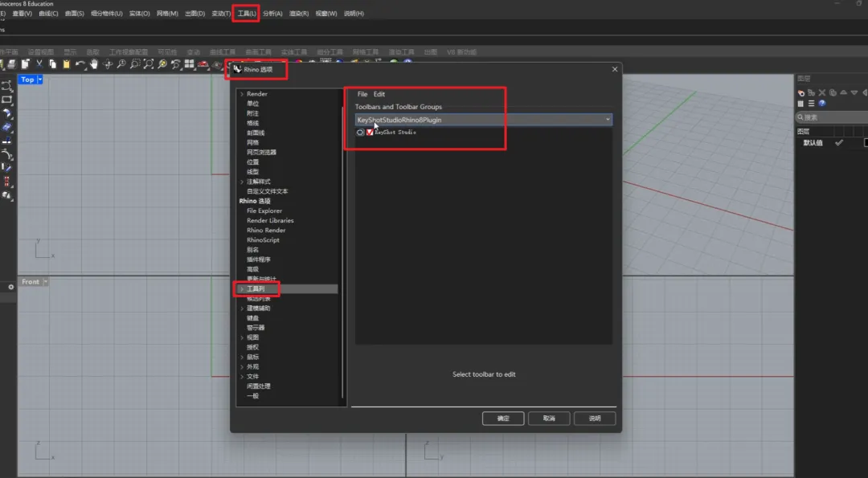Click the Undo view change icon
Screen dimensions: 868x478
[176, 64]
